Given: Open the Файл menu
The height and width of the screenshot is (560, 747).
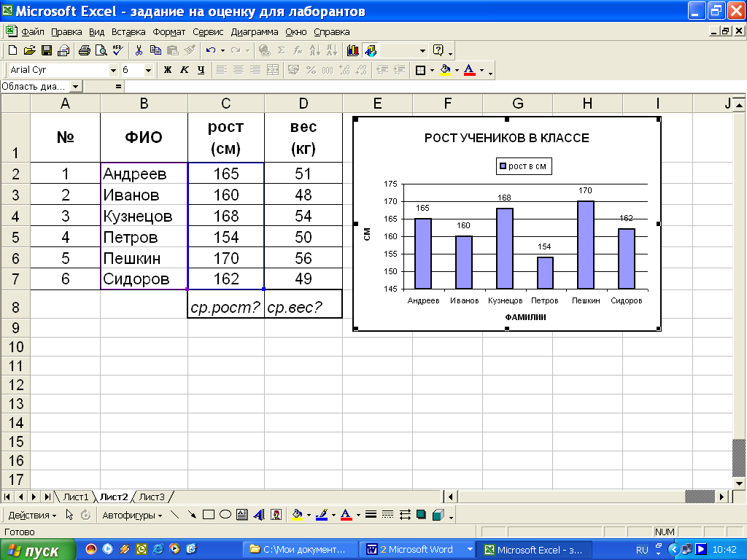Looking at the screenshot, I should (32, 32).
